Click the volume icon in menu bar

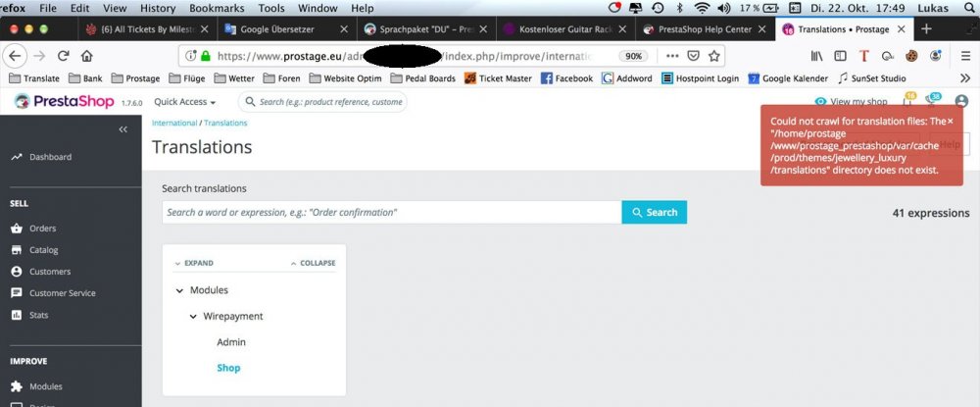(x=724, y=8)
